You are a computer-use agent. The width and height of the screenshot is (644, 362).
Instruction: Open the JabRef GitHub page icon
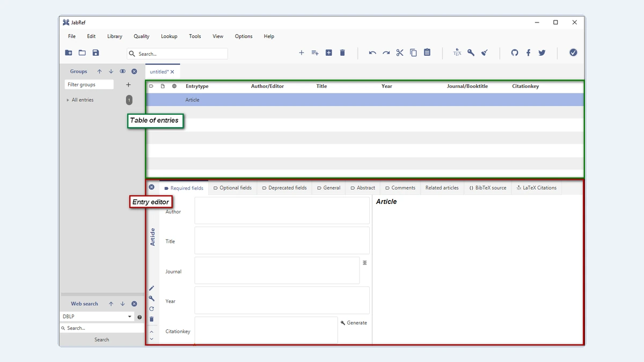(515, 53)
